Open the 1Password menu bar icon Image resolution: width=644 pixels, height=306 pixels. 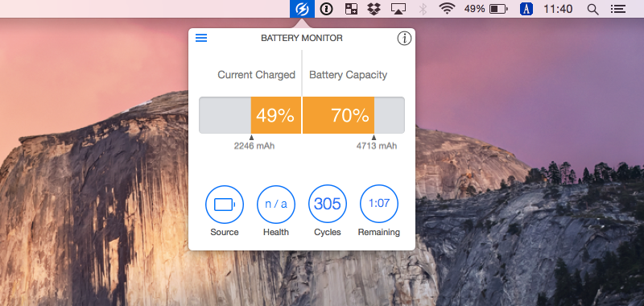[x=327, y=9]
